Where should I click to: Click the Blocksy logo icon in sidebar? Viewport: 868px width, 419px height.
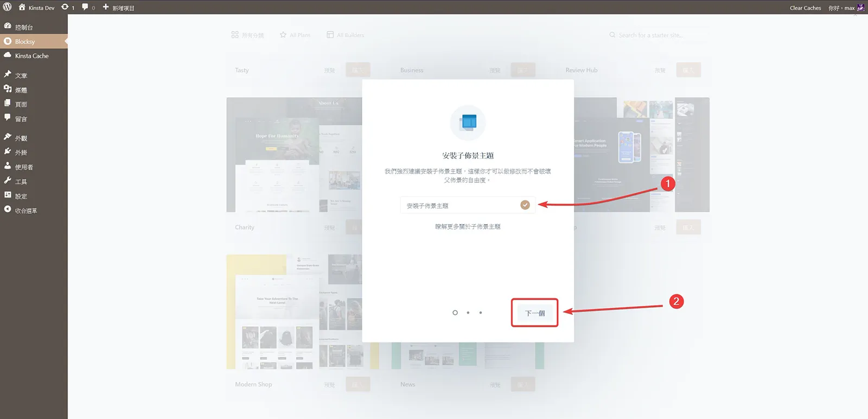pyautogui.click(x=8, y=41)
